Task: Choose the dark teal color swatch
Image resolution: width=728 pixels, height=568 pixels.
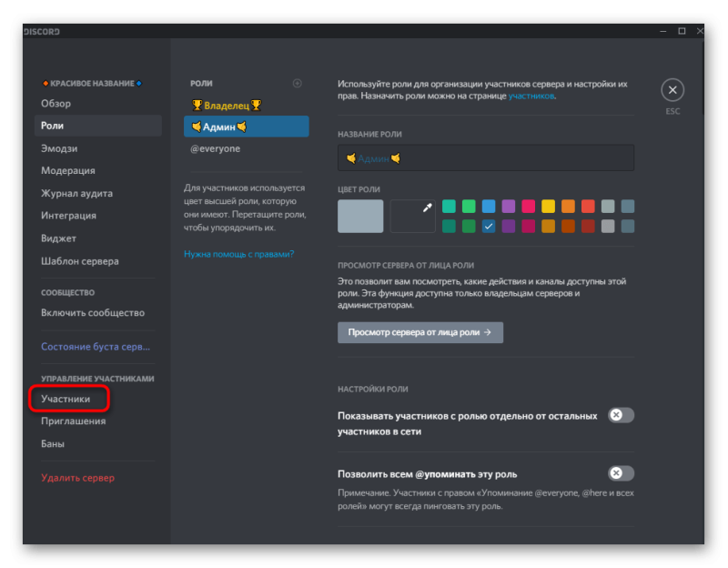Action: click(449, 226)
